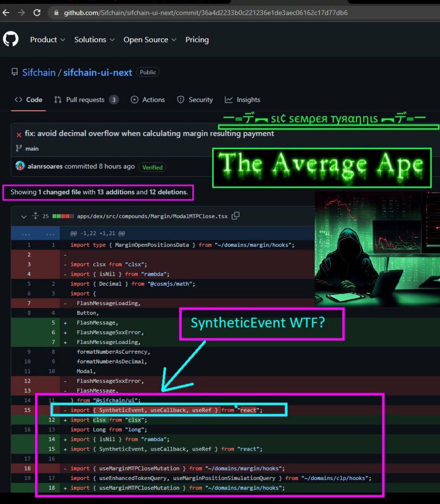Click the padlock site info icon
The width and height of the screenshot is (440, 504).
tap(56, 13)
